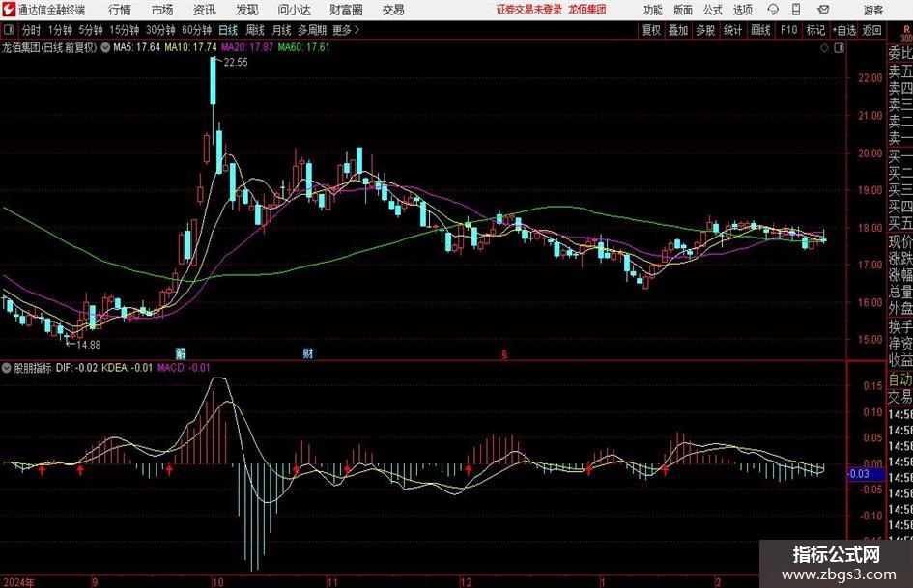Switch to the 60分钟 period tab
Image resolution: width=913 pixels, height=588 pixels.
[196, 30]
